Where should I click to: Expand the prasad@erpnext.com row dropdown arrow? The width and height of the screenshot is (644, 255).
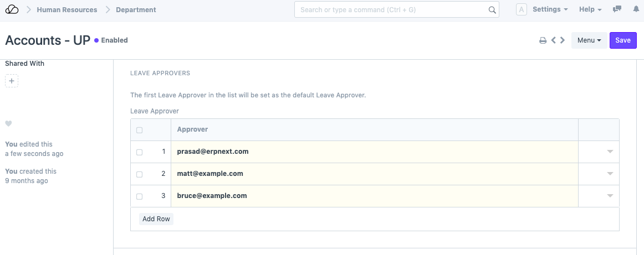tap(610, 152)
